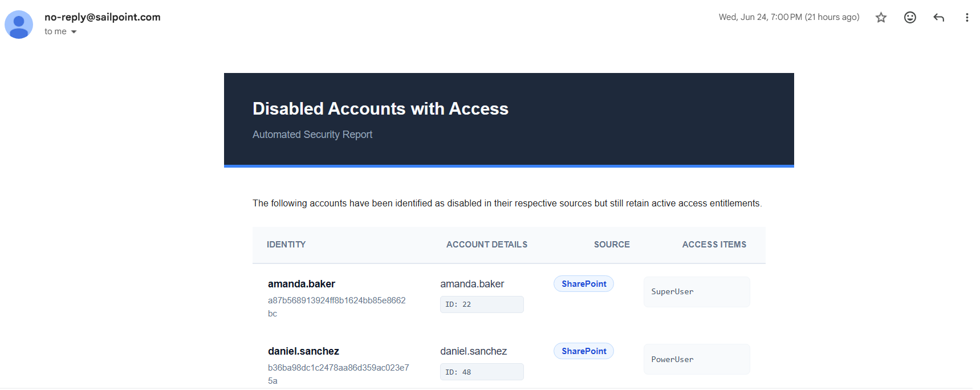The height and width of the screenshot is (390, 980).
Task: Click the Disabled Accounts with Access heading
Action: [380, 109]
